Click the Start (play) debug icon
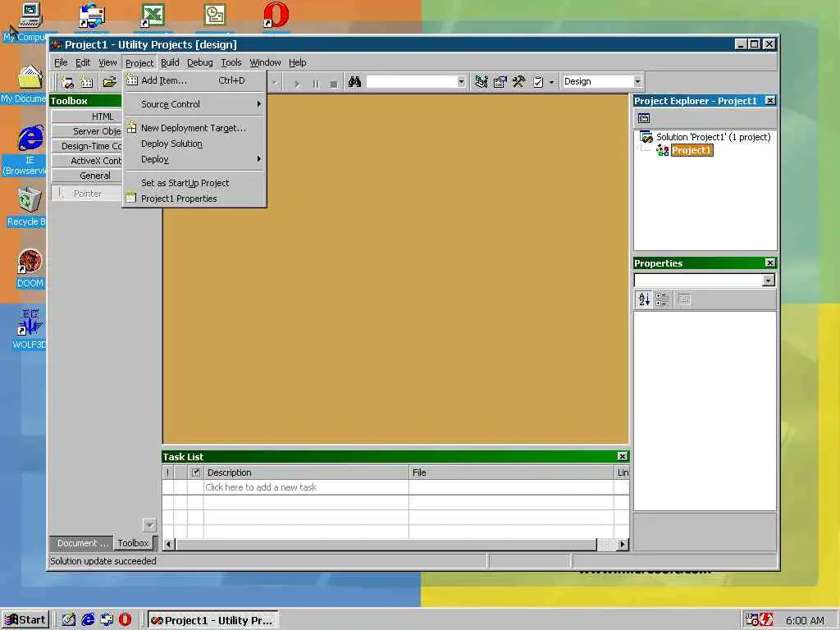This screenshot has height=630, width=840. 297,84
